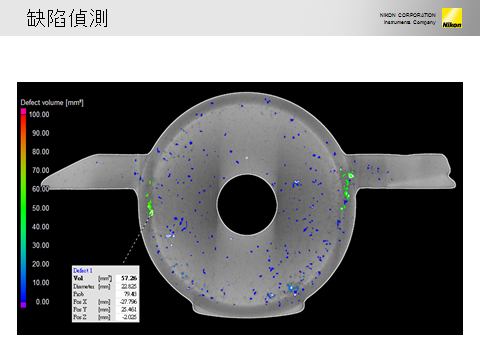Viewport: 480px width, 360px height.
Task: Click the Defect volume [mm³] legend title
Action: click(52, 102)
